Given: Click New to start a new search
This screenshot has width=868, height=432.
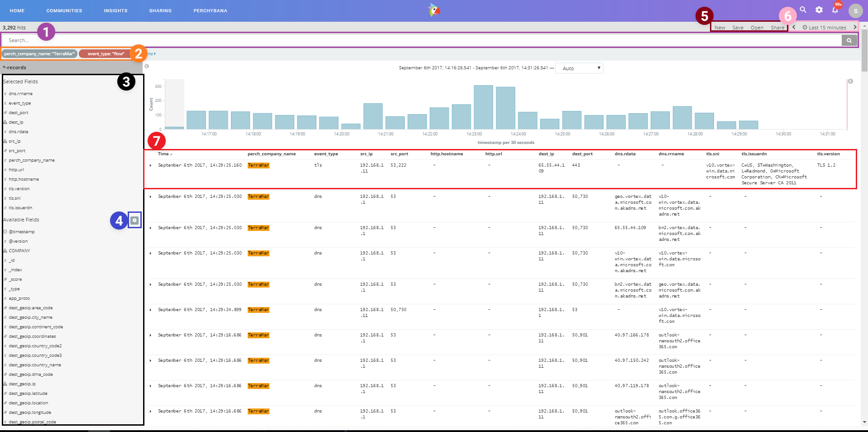Looking at the screenshot, I should point(719,28).
